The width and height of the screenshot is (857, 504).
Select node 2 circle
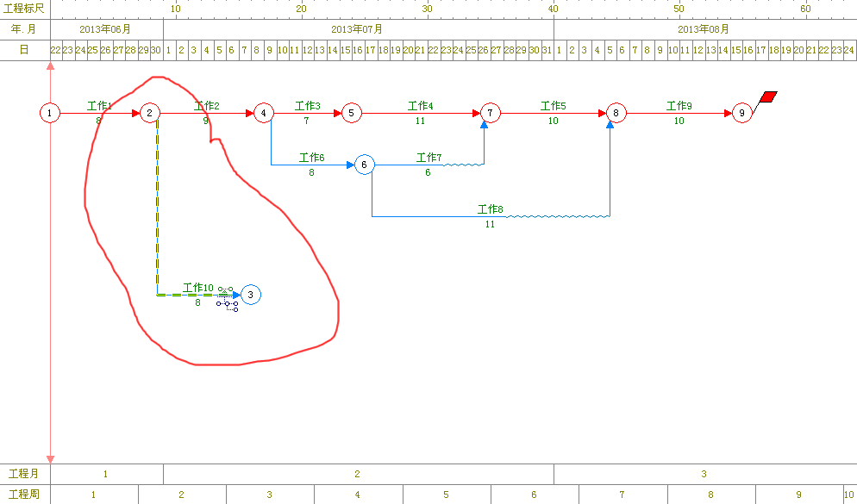click(x=150, y=113)
